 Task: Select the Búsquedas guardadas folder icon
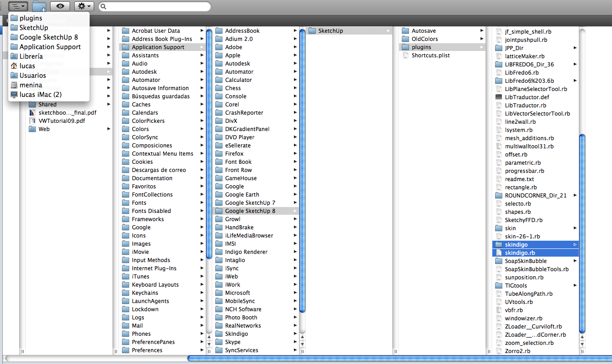click(126, 96)
